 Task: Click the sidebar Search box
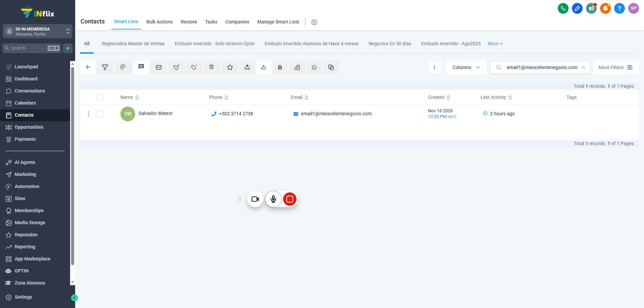(32, 48)
